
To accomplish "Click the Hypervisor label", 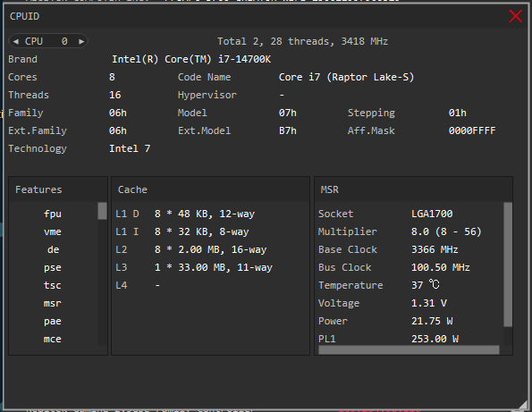I will coord(207,96).
